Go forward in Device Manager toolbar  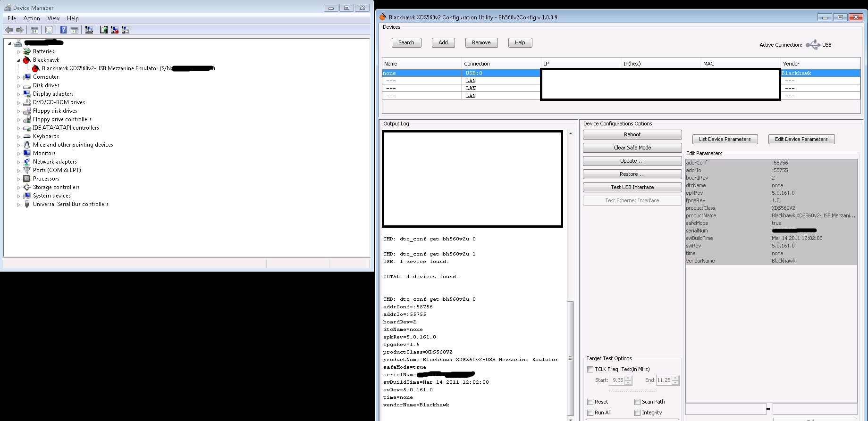20,30
